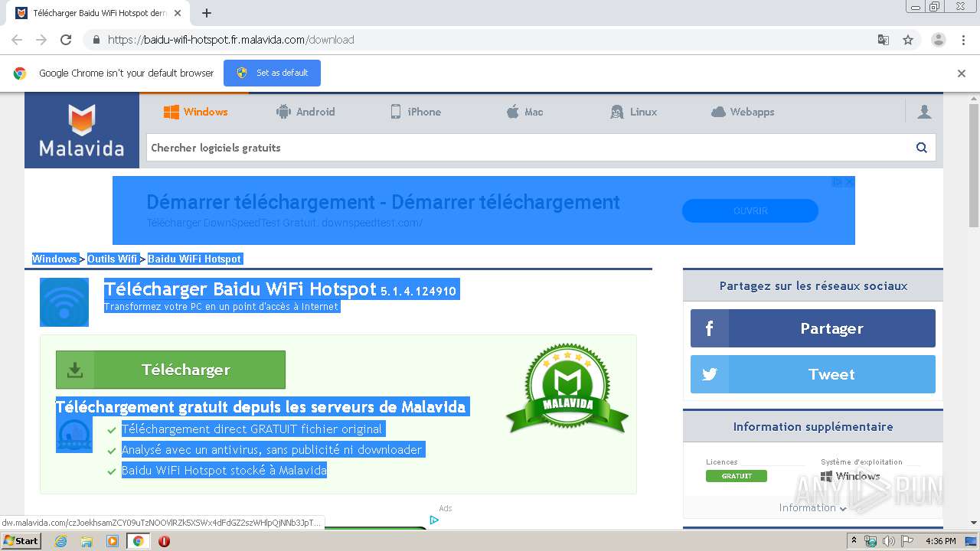Screen dimensions: 980x551
Task: Click the OUVRIR ad button
Action: [x=750, y=210]
